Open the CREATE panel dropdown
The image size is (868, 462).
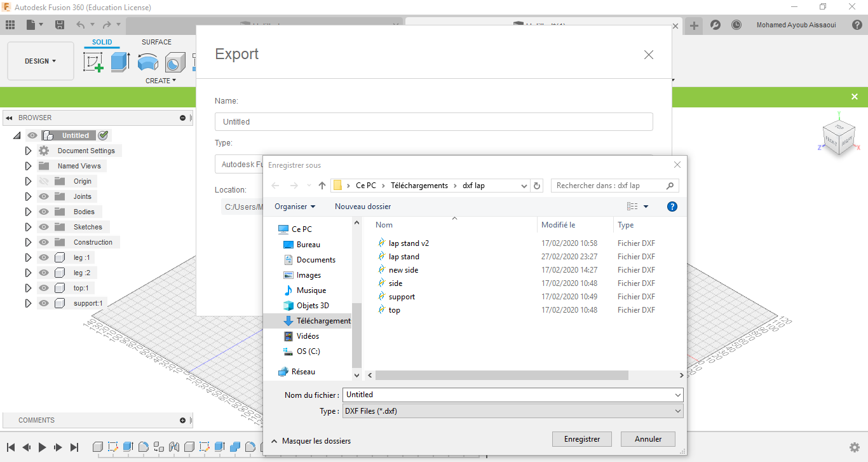tap(161, 81)
